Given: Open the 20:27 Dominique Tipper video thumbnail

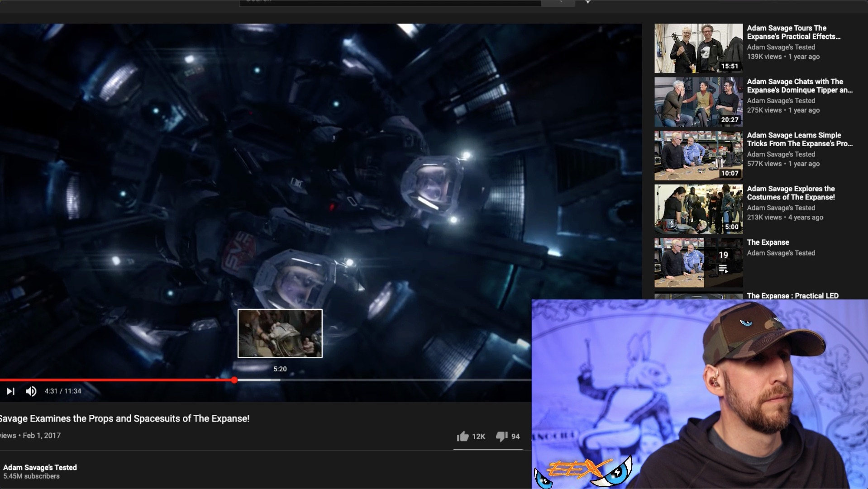Looking at the screenshot, I should [x=698, y=102].
